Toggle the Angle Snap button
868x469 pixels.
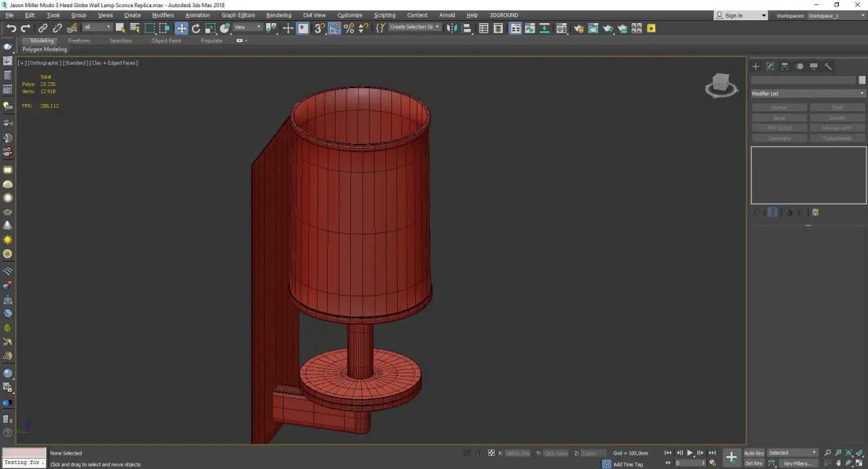tap(334, 28)
